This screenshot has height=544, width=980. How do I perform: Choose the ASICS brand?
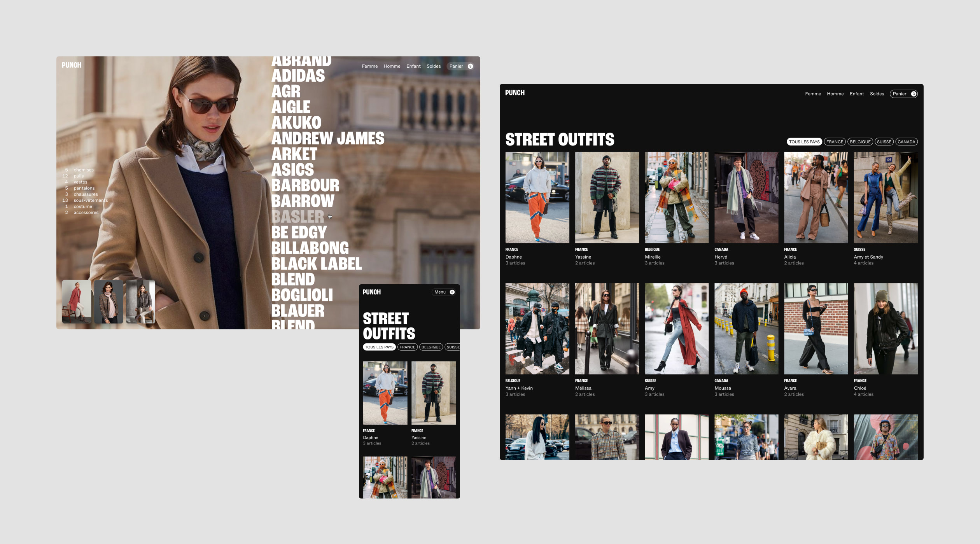[x=292, y=170]
